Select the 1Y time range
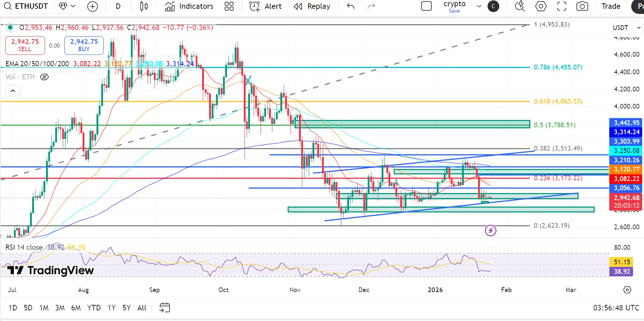 coord(111,308)
